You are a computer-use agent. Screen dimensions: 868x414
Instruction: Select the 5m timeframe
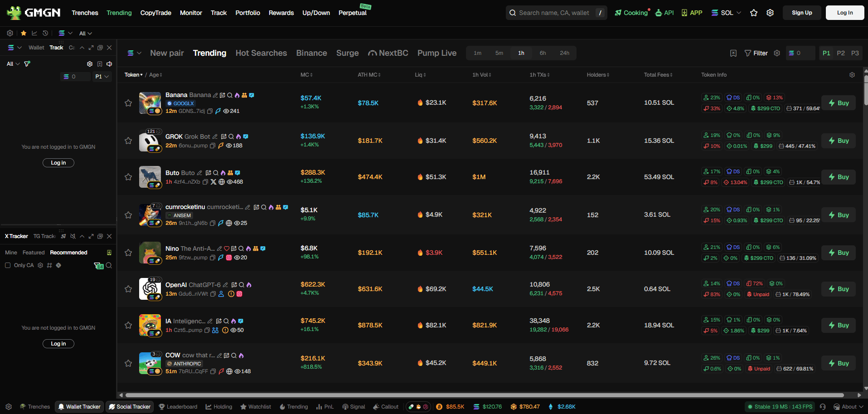(x=499, y=53)
